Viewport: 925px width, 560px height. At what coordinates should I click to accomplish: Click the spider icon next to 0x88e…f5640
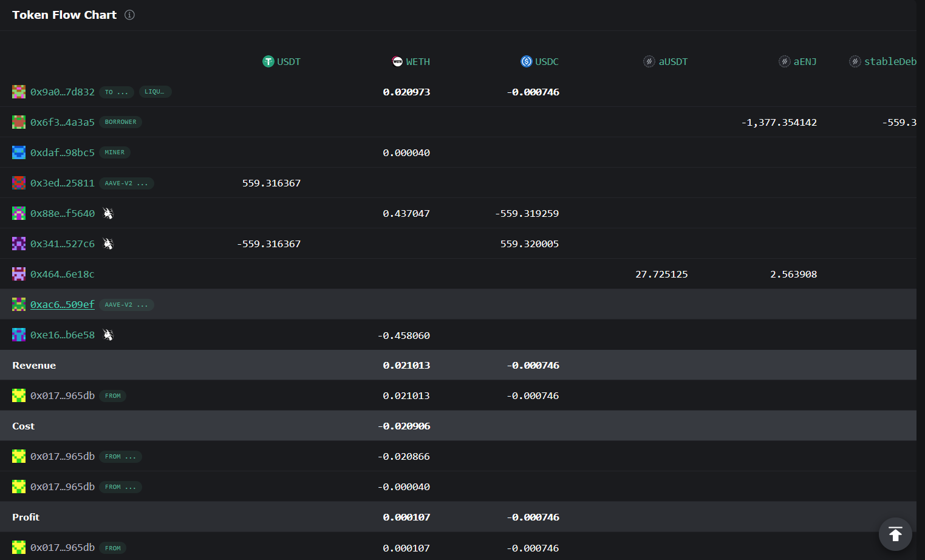pyautogui.click(x=108, y=213)
